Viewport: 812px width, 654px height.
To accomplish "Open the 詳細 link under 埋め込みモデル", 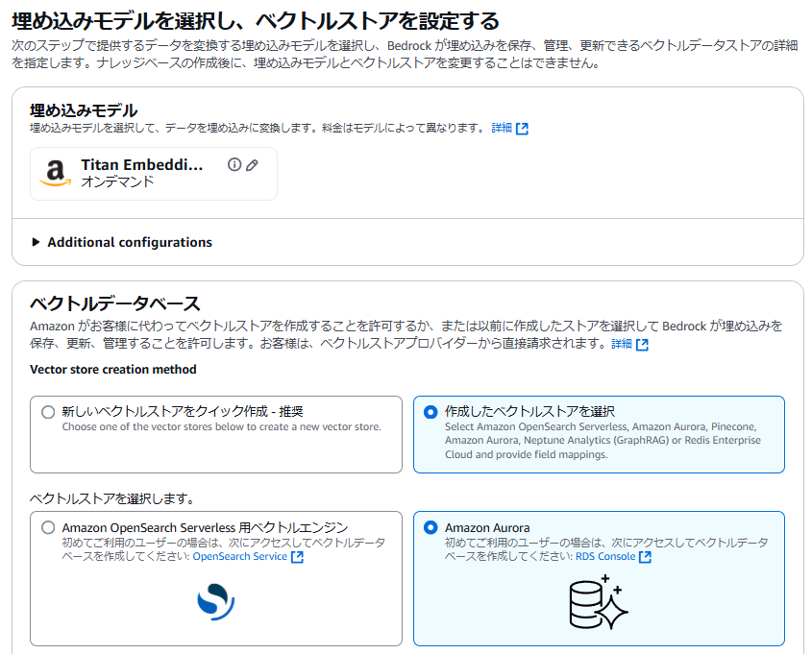I will [502, 128].
